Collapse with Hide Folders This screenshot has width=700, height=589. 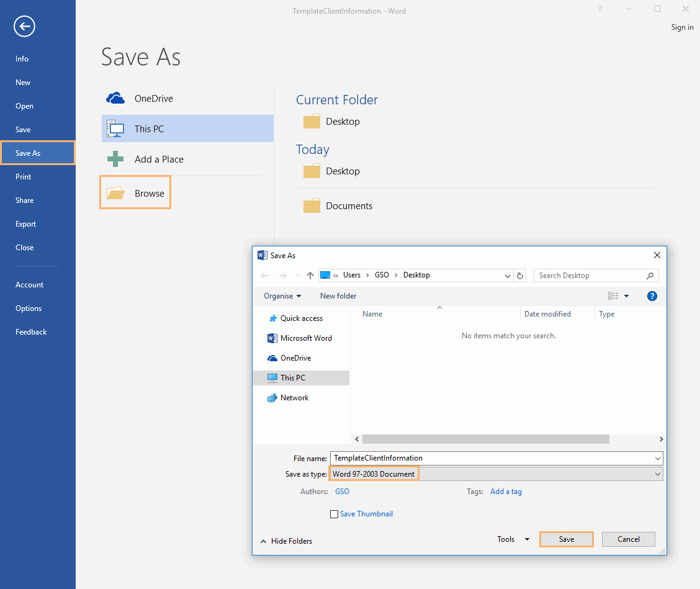pyautogui.click(x=286, y=541)
